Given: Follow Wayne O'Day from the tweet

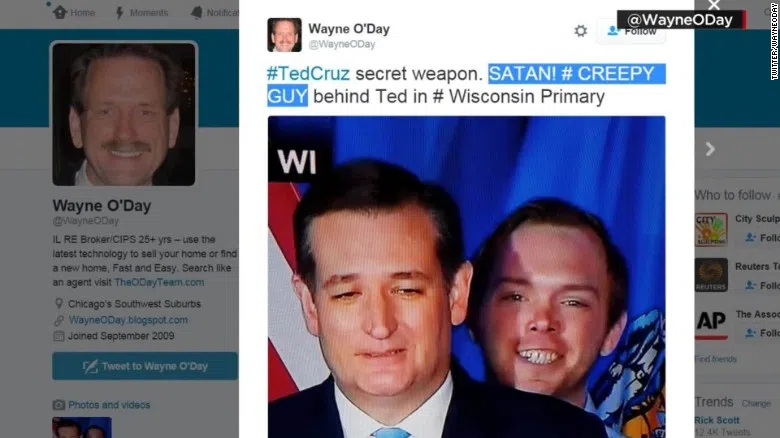Looking at the screenshot, I should 631,31.
